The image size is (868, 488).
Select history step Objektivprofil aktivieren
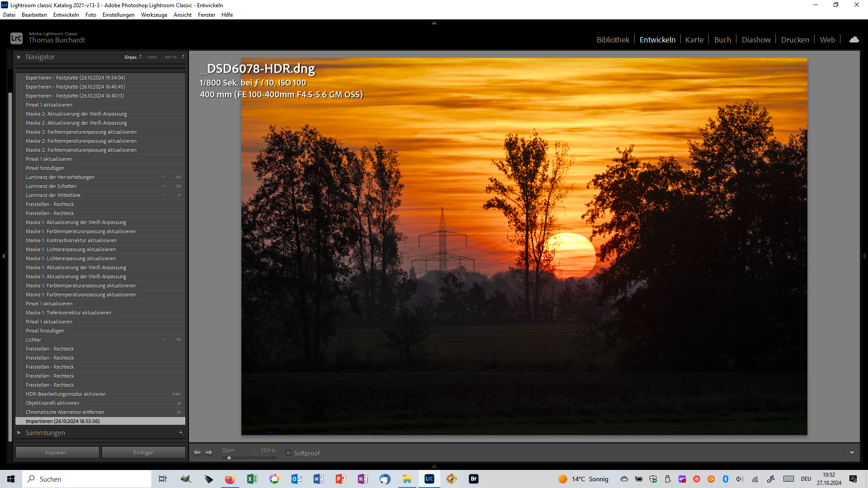pos(52,403)
